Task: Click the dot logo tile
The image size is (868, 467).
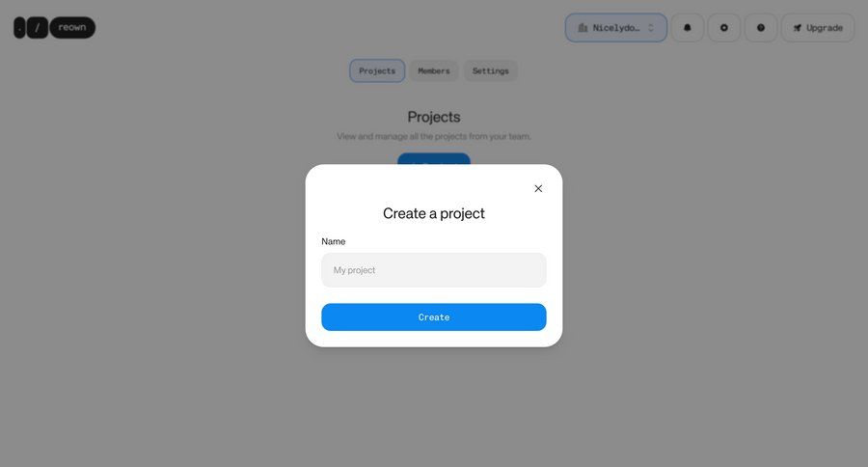Action: [x=19, y=27]
